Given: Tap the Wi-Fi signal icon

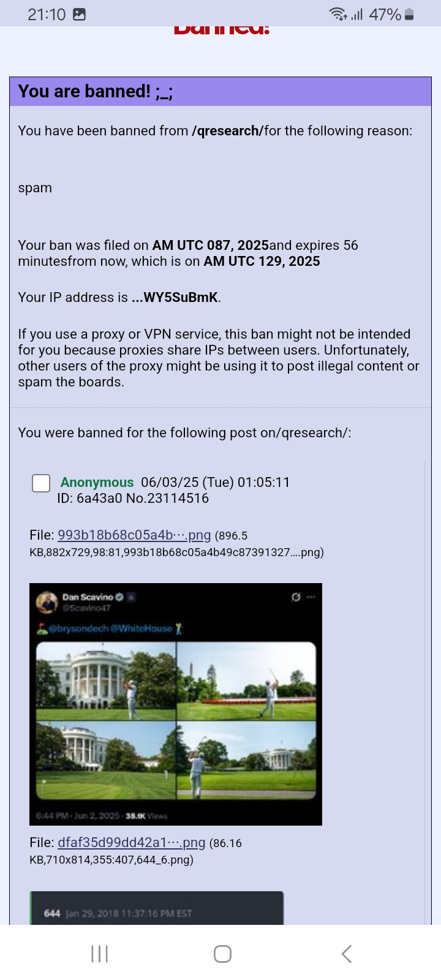Looking at the screenshot, I should (338, 15).
